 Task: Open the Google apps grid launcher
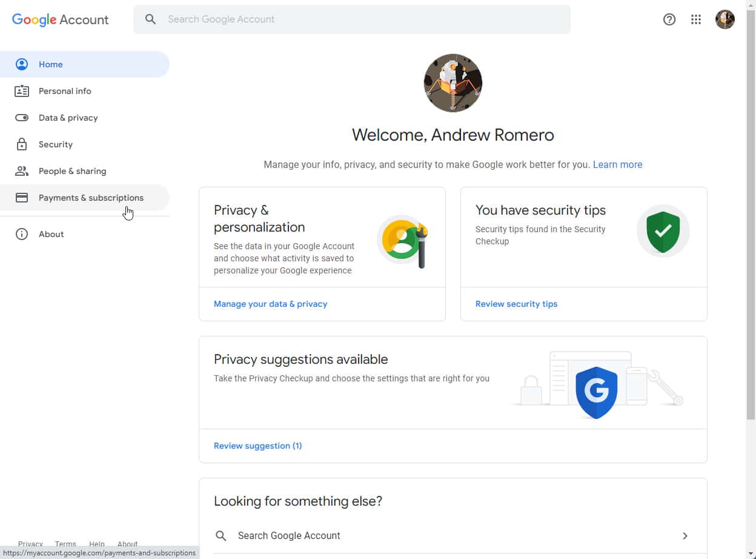695,19
